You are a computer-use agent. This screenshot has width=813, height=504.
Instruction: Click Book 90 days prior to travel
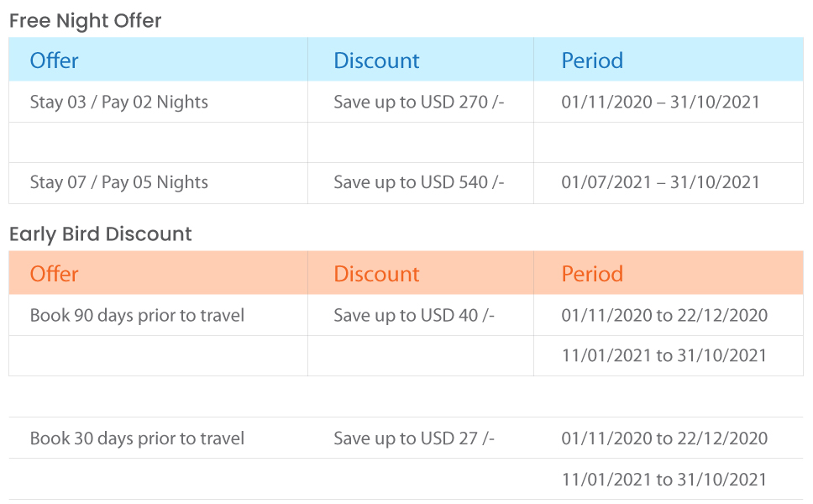coord(137,315)
